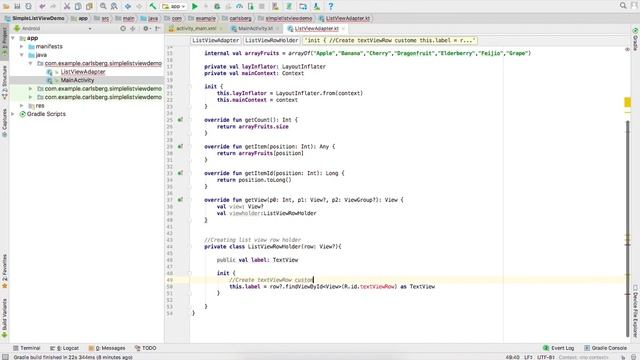This screenshot has width=640, height=360.
Task: Run the app with the green play icon
Action: tap(195, 6)
